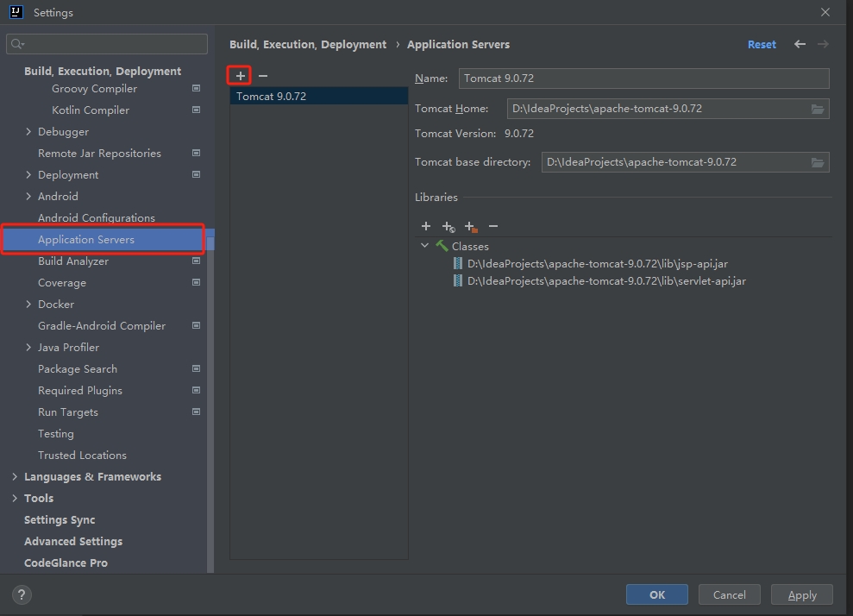Browse for the Tomcat Home folder
This screenshot has height=616, width=853.
[x=818, y=109]
